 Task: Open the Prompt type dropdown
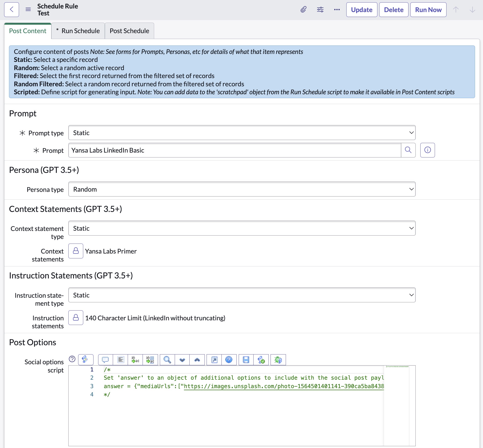click(242, 133)
